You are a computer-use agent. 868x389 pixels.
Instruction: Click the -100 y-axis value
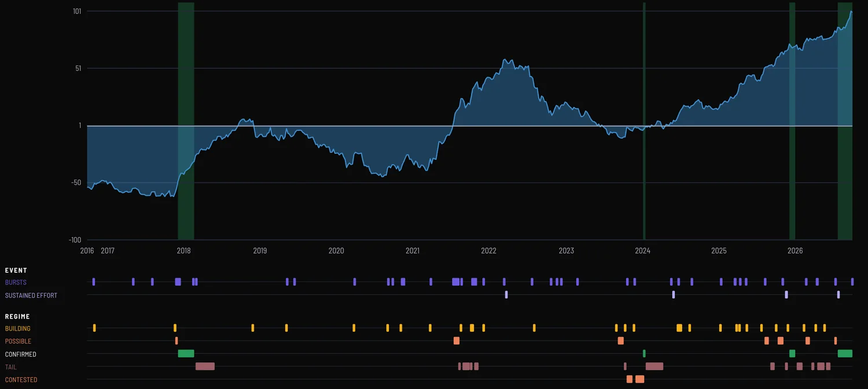click(x=75, y=240)
